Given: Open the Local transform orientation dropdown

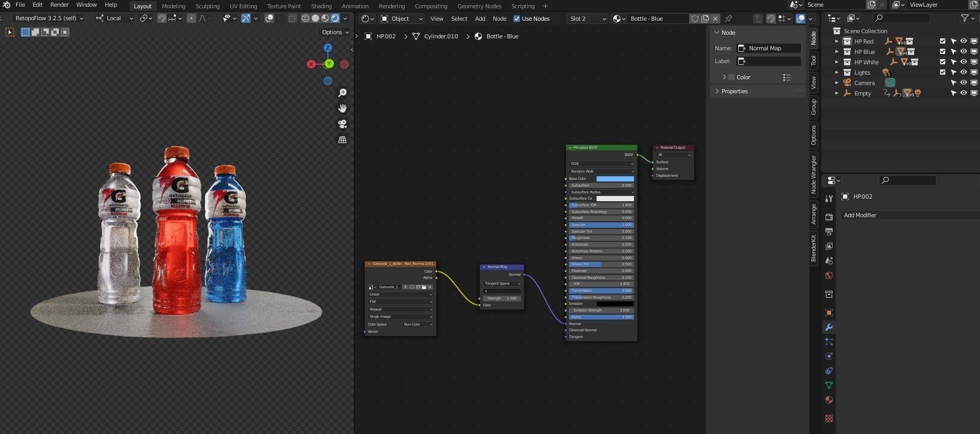Looking at the screenshot, I should coord(114,18).
